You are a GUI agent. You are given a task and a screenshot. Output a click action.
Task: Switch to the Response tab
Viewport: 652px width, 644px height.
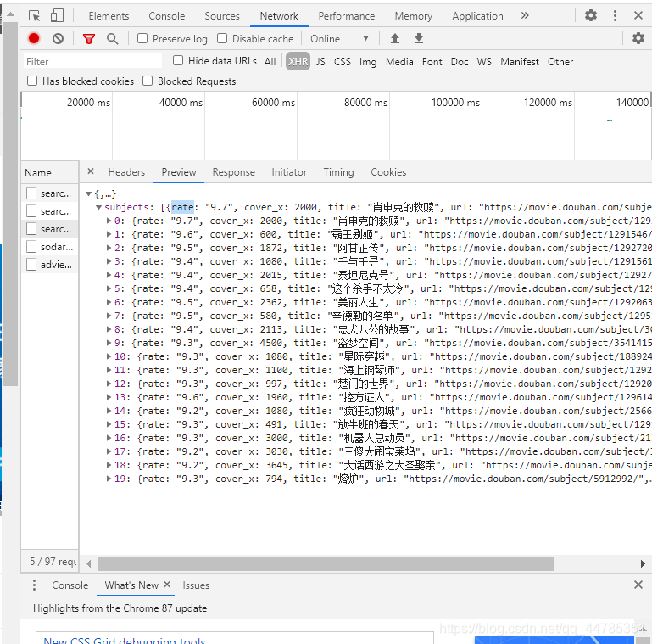pos(233,171)
